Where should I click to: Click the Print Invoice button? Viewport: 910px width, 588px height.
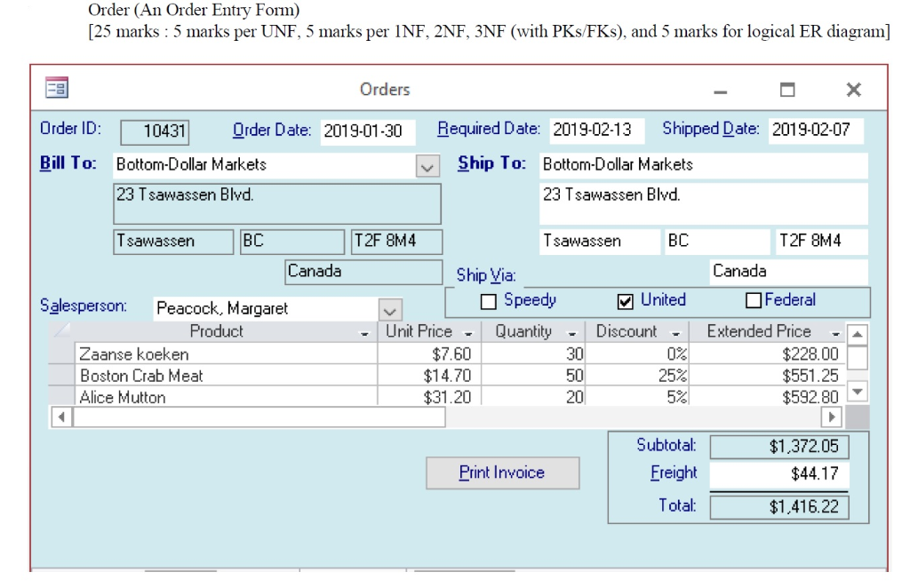coord(502,473)
